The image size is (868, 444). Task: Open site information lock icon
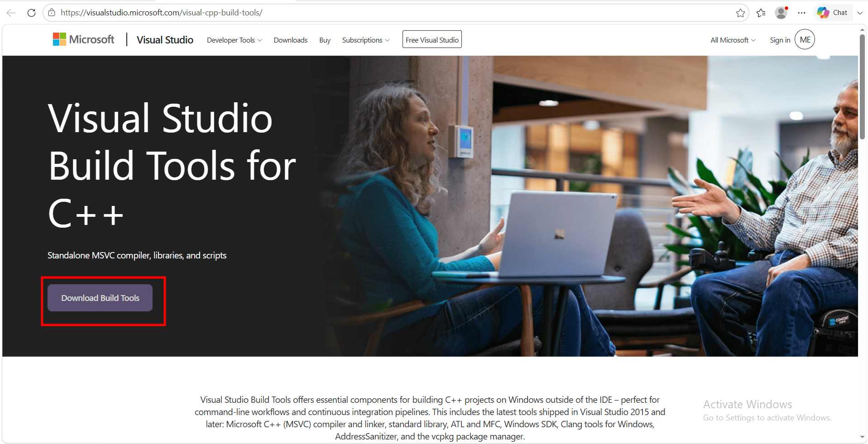52,13
